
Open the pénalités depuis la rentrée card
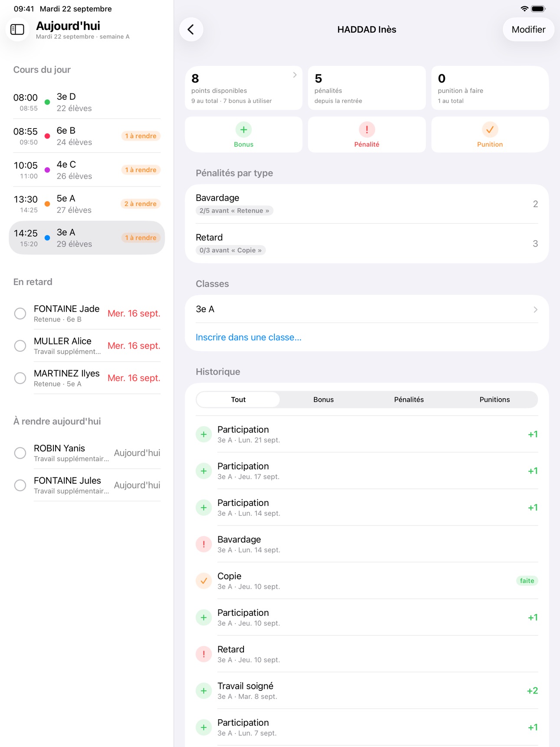pyautogui.click(x=367, y=88)
